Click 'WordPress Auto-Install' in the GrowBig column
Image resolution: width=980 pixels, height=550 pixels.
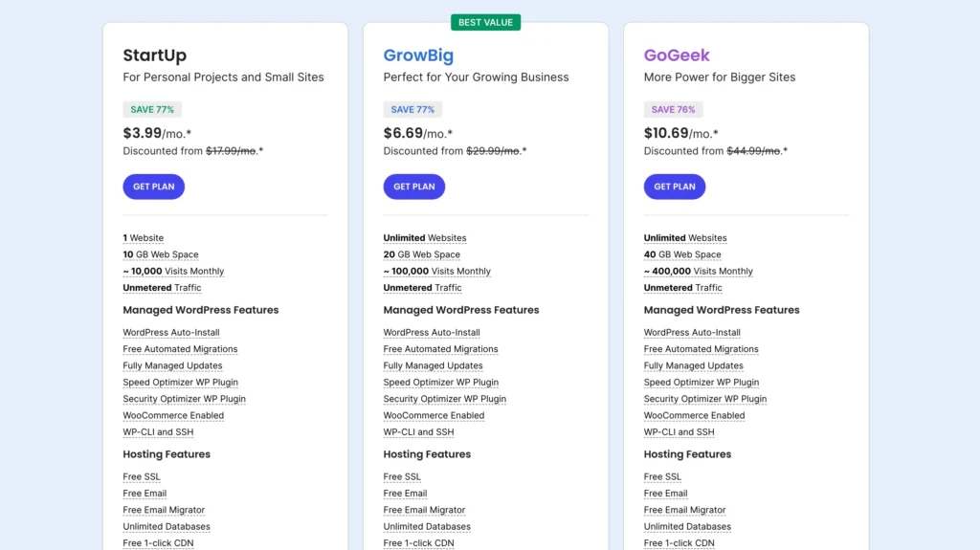click(x=432, y=333)
